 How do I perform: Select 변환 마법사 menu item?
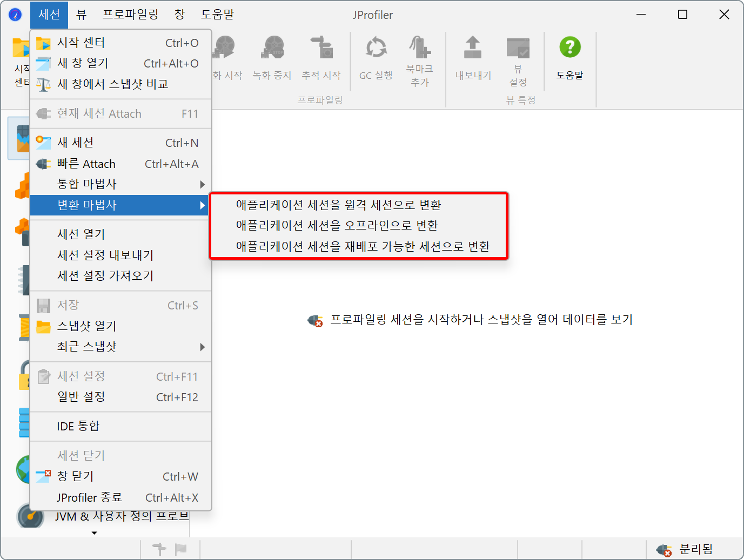[x=120, y=205]
